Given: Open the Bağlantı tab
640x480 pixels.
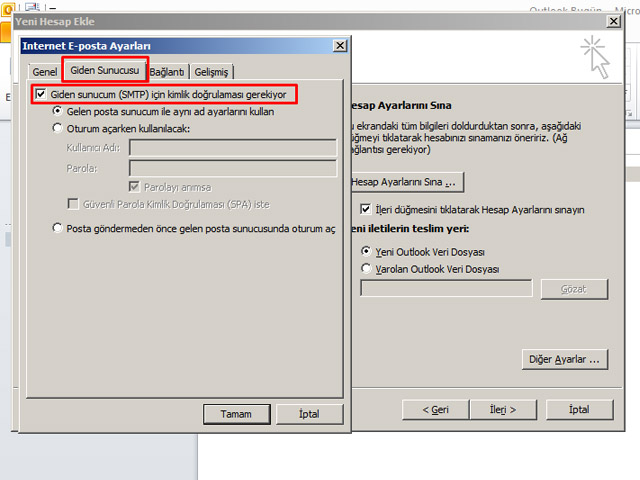Looking at the screenshot, I should tap(167, 72).
